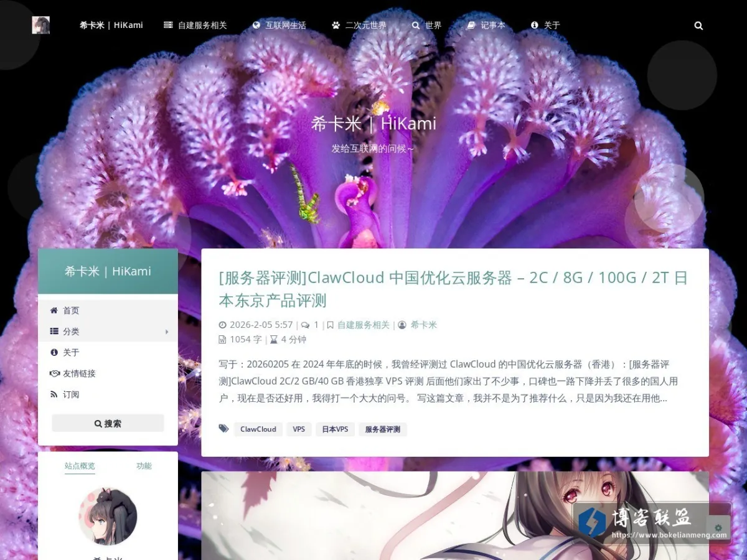Click the site avatar logo in navbar
The image size is (747, 560).
coord(41,26)
